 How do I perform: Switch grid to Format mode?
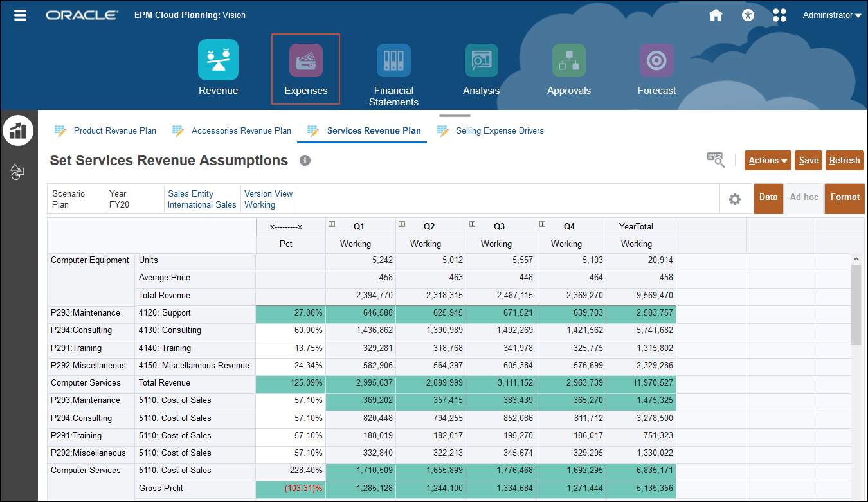(844, 197)
